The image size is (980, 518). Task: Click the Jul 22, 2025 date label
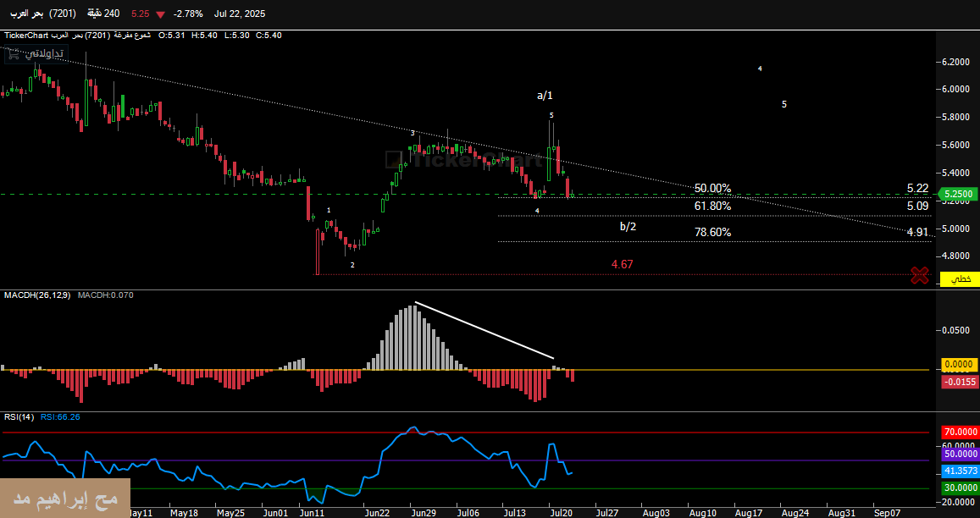coord(240,14)
